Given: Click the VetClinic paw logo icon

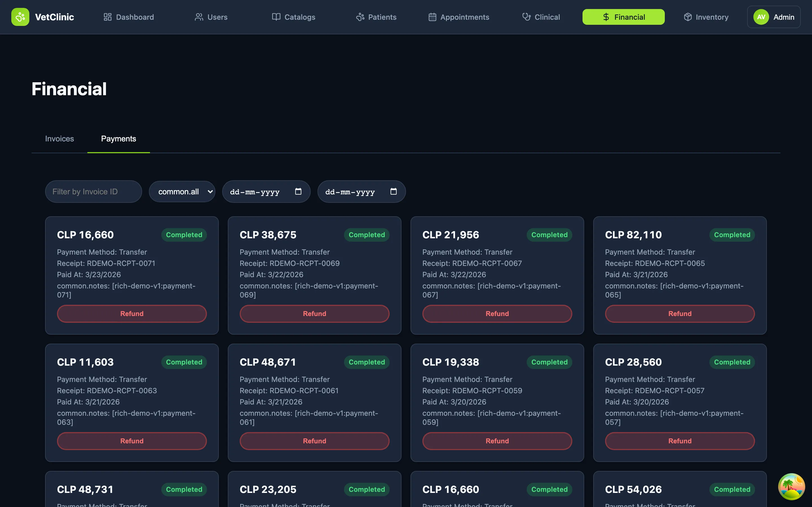Looking at the screenshot, I should point(20,17).
